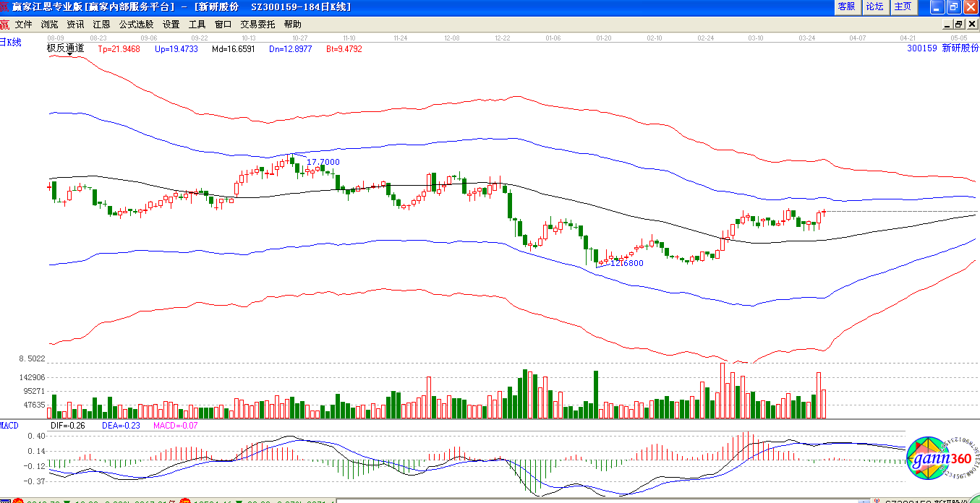
Task: Click the DIF=-0.26 value
Action: 68,426
